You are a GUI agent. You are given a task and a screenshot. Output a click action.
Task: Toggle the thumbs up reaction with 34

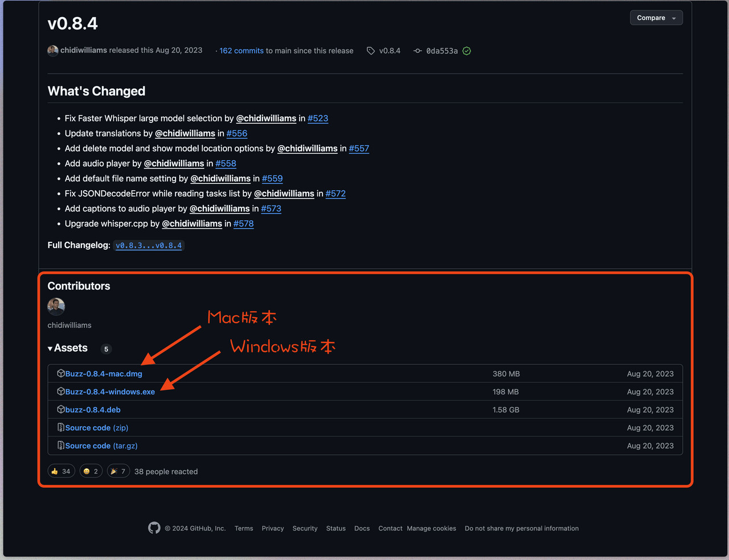(x=62, y=471)
